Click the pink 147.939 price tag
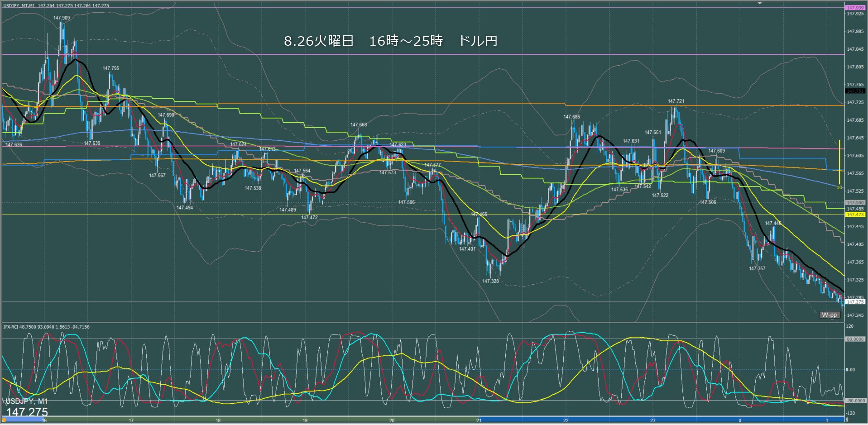Viewport: 868px width, 425px height. pos(854,8)
